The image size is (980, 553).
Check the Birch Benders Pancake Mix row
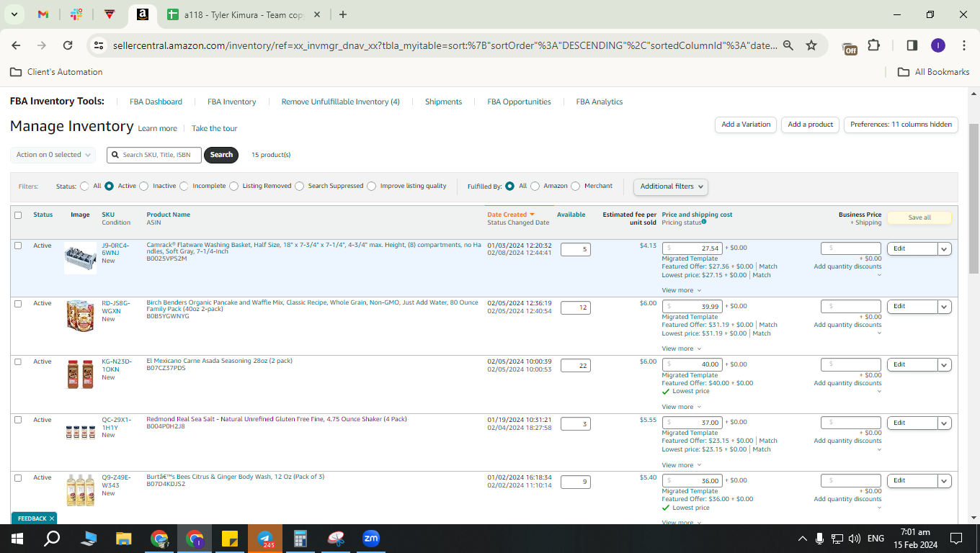[18, 304]
